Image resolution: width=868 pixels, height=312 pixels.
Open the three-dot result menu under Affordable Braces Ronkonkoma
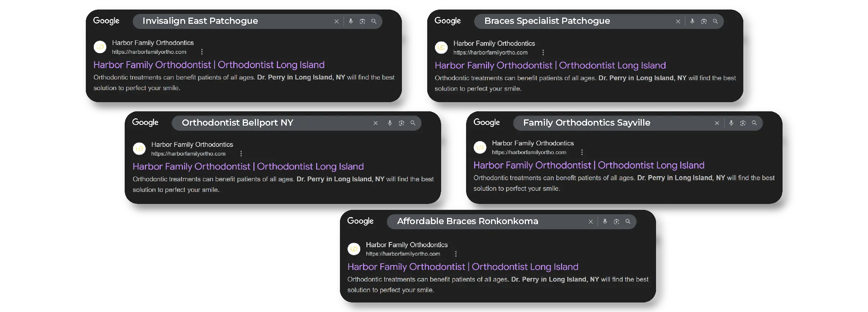pos(456,253)
